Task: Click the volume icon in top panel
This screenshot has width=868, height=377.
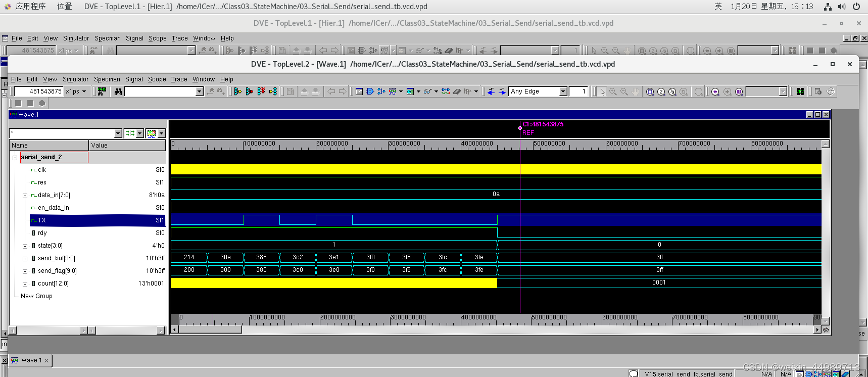Action: [x=842, y=7]
